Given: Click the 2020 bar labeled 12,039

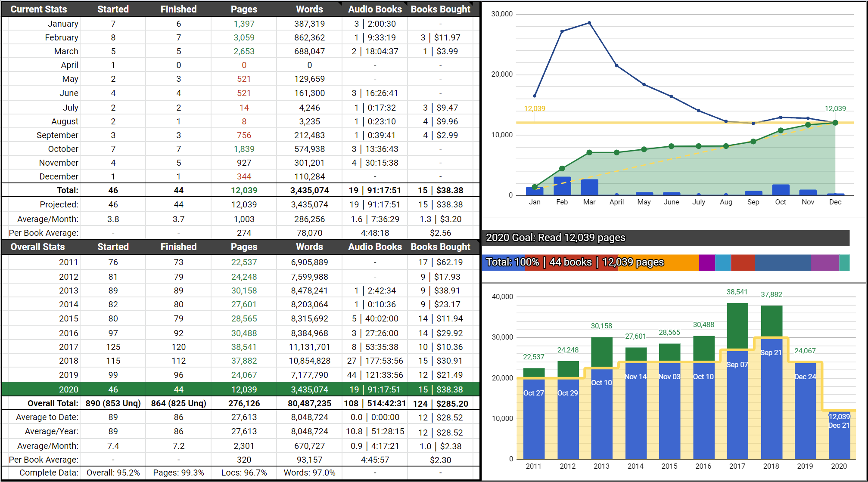Looking at the screenshot, I should pyautogui.click(x=839, y=439).
